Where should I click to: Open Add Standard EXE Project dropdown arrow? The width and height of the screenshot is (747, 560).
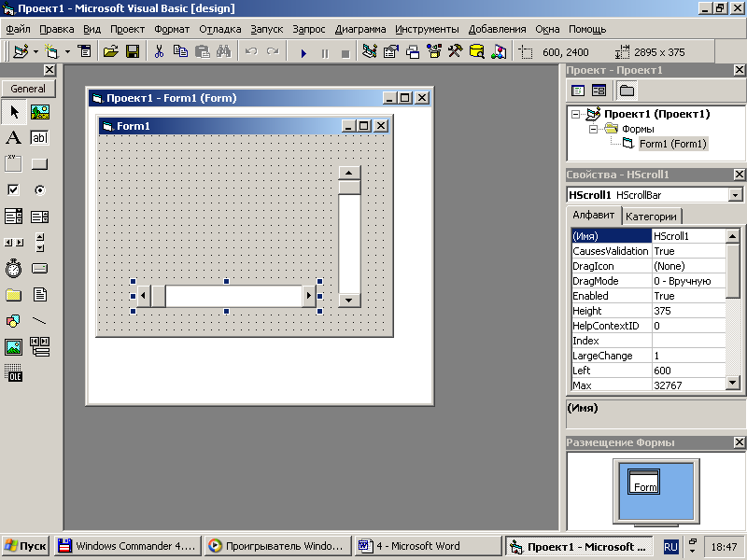pos(35,51)
